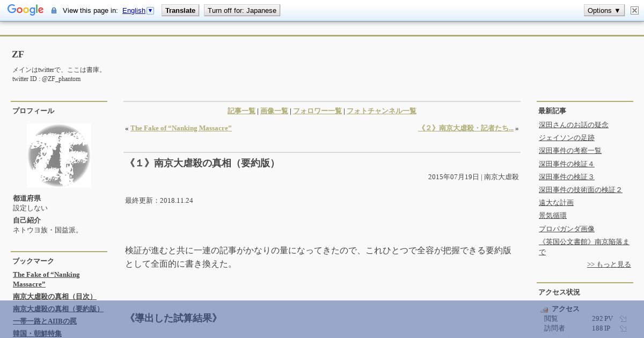Click the English language link
Image resolution: width=644 pixels, height=338 pixels.
134,11
